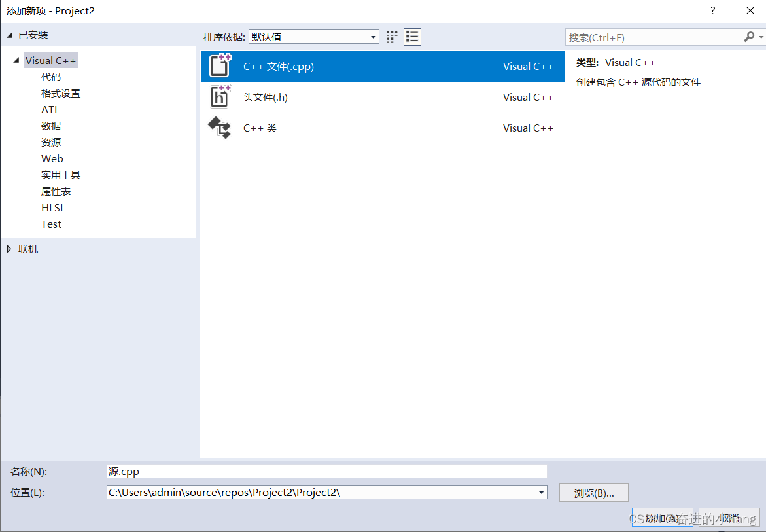
Task: Open the 排序依据 默认值 dropdown
Action: [313, 37]
